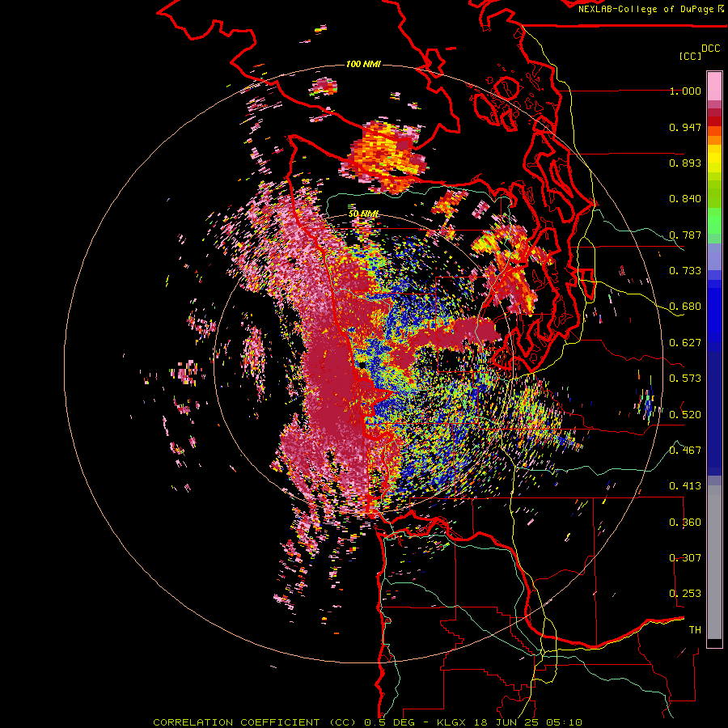
Task: Click the gray band near 0.307
Action: coord(714,562)
